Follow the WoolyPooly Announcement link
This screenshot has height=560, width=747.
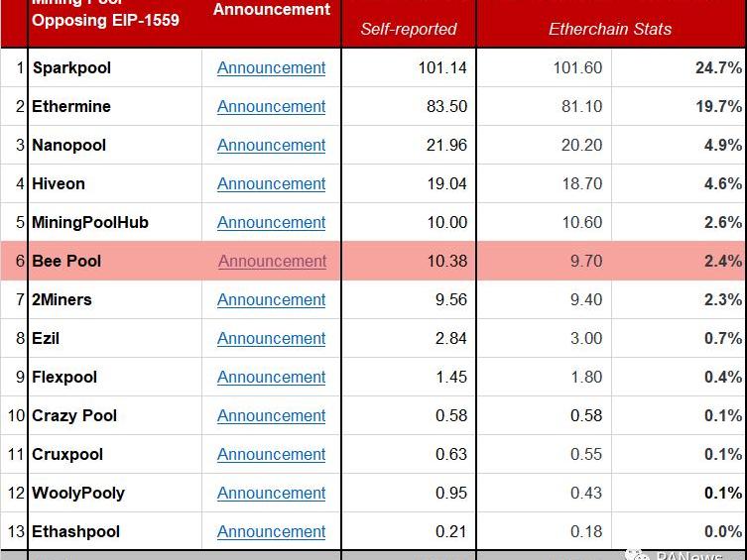(271, 494)
